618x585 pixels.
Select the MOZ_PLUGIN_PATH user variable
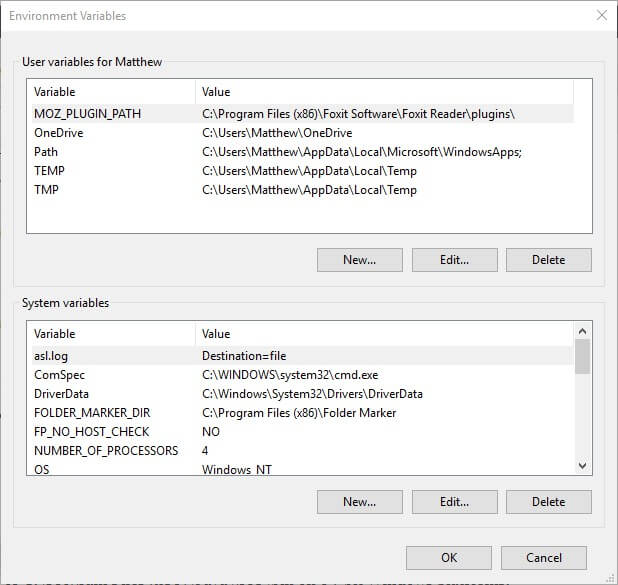coord(302,114)
